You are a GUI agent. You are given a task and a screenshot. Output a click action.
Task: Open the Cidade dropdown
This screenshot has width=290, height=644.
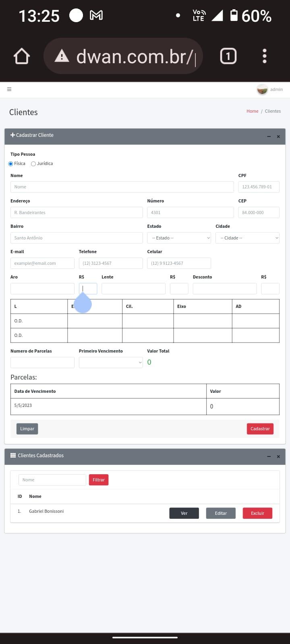coord(247,238)
